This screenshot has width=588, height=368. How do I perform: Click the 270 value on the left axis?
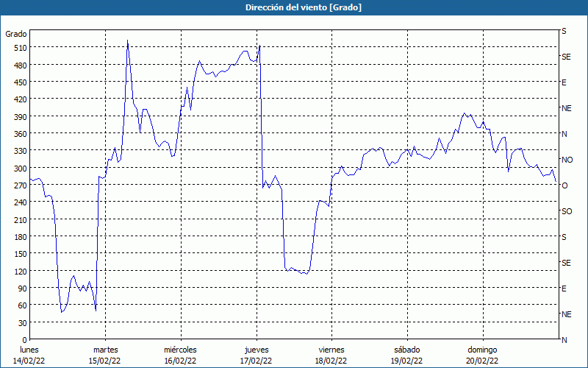click(x=21, y=185)
